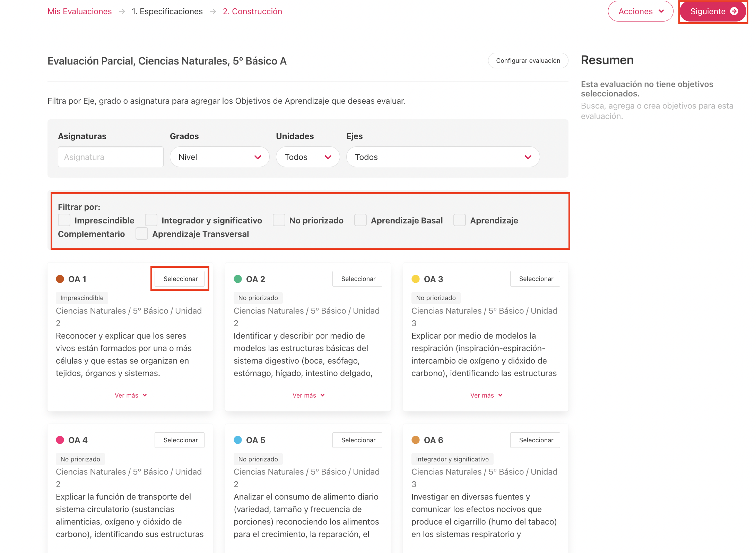Select objective OA 6
This screenshot has width=756, height=553.
click(535, 440)
